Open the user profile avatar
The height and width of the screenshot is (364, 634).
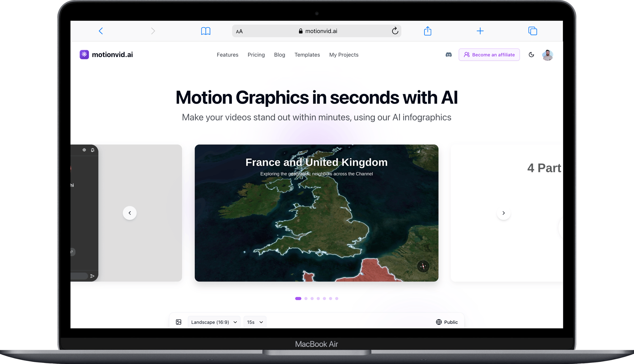pos(547,55)
